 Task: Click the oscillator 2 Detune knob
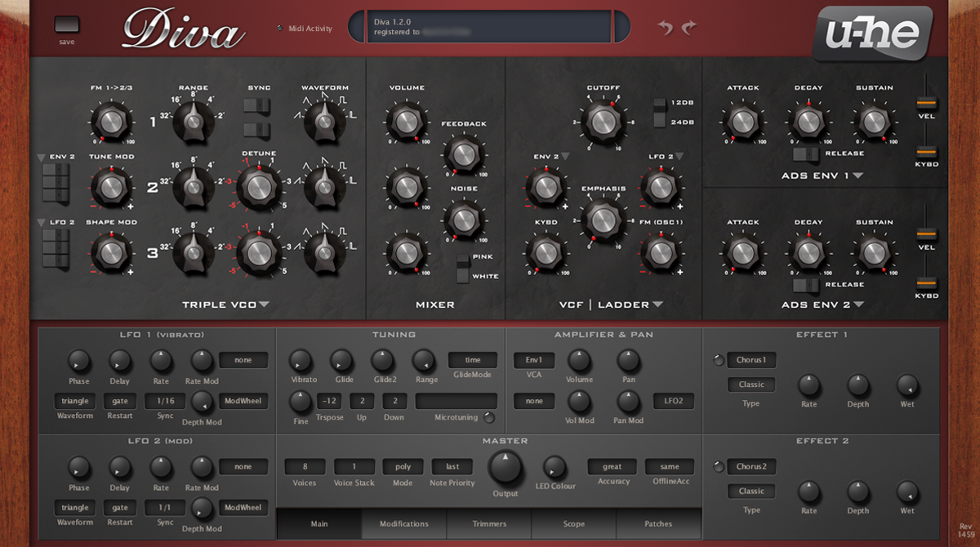coord(258,187)
